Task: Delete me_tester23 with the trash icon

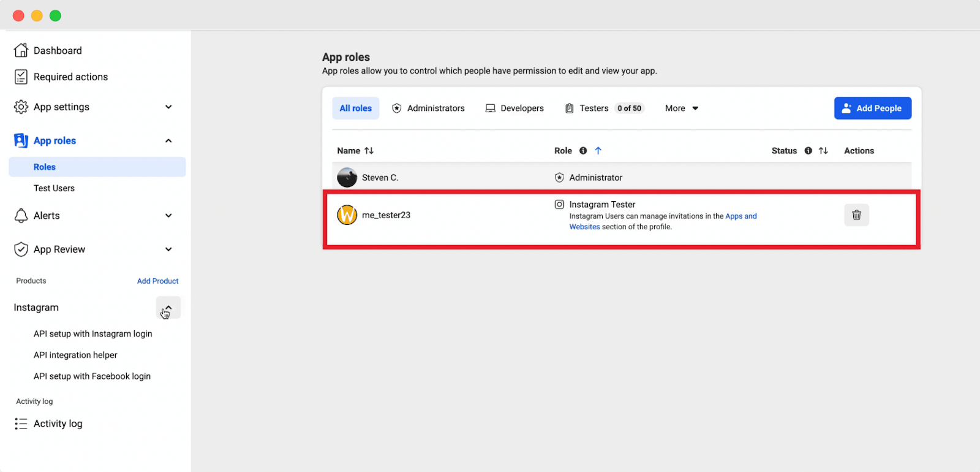Action: pos(856,215)
